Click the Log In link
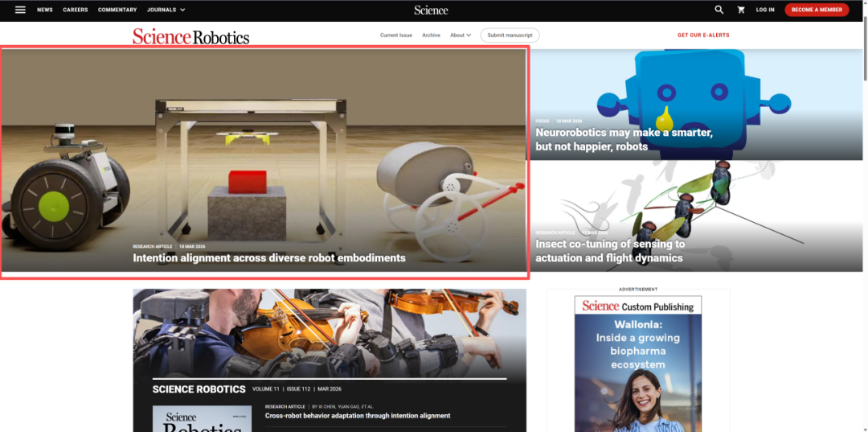This screenshot has width=868, height=432. (x=765, y=10)
